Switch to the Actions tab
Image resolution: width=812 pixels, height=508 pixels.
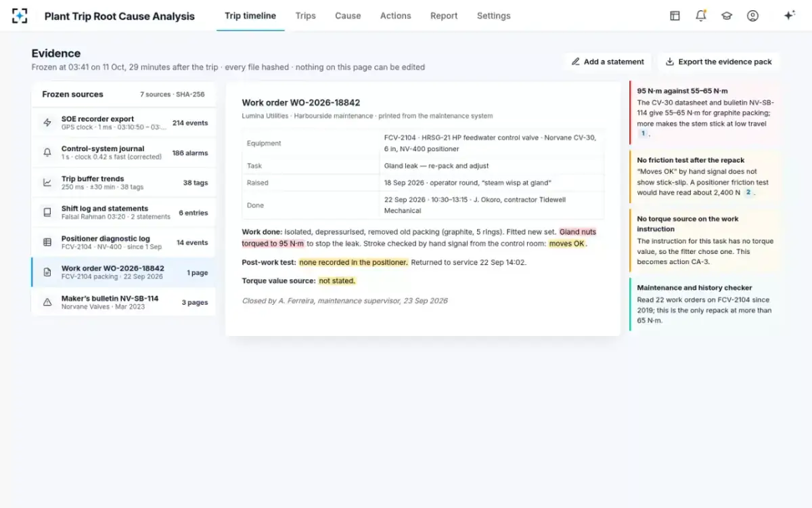pyautogui.click(x=395, y=16)
